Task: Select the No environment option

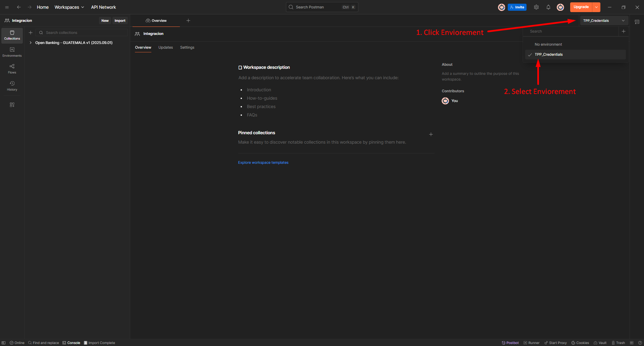Action: pyautogui.click(x=548, y=44)
